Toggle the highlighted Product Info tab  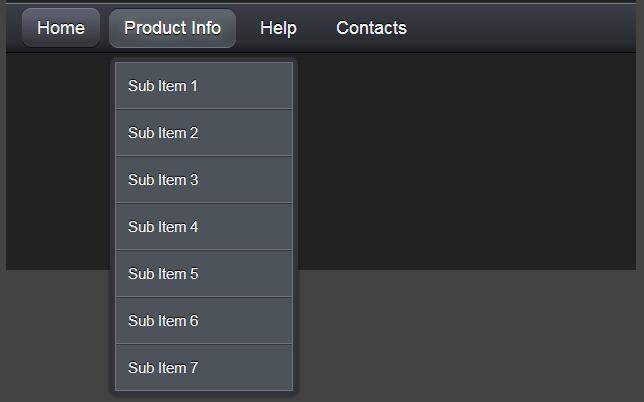pyautogui.click(x=172, y=28)
